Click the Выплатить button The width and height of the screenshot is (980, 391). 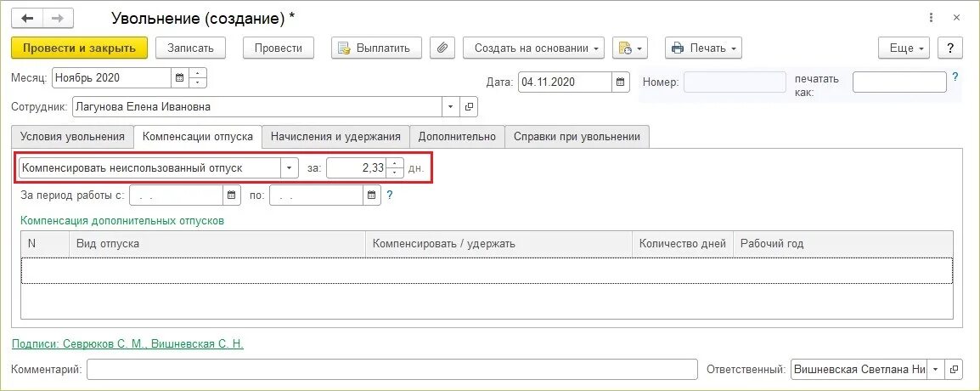coord(376,48)
